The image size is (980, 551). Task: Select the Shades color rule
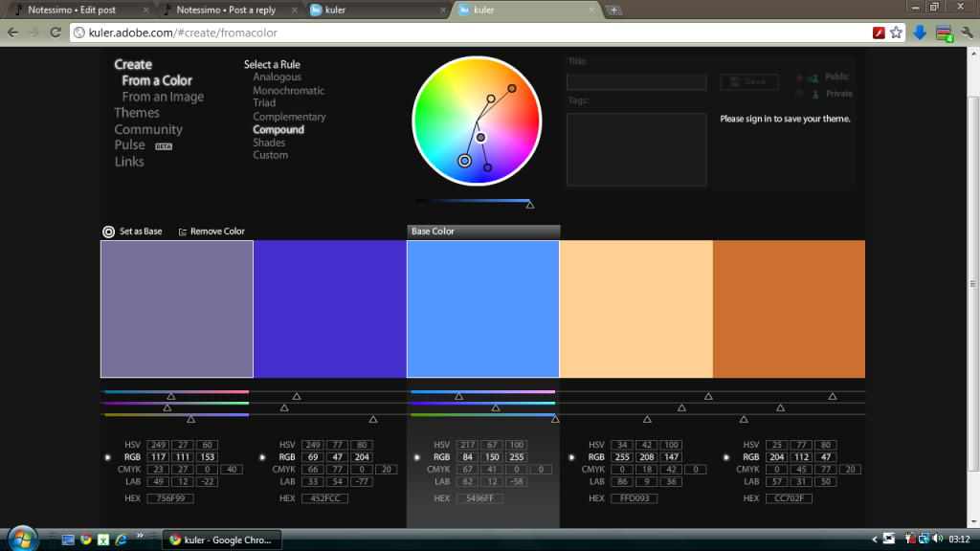269,143
